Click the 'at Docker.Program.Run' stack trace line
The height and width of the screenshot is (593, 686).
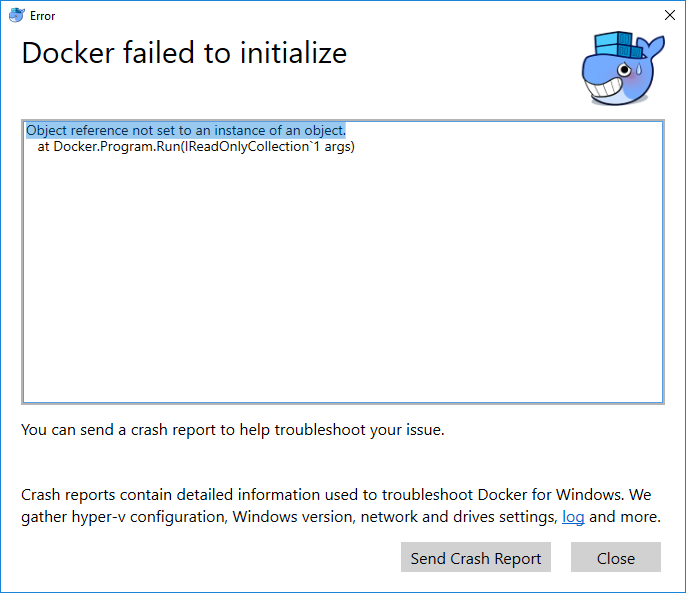pyautogui.click(x=196, y=146)
